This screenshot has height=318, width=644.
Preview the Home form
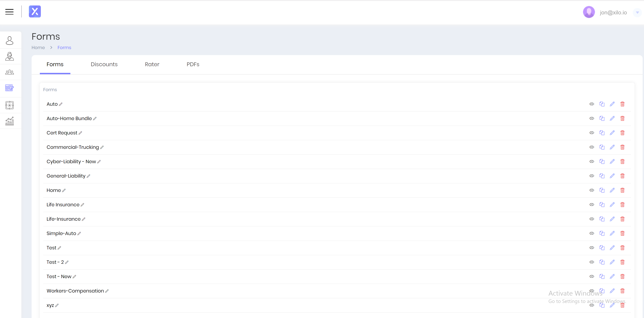(x=592, y=190)
